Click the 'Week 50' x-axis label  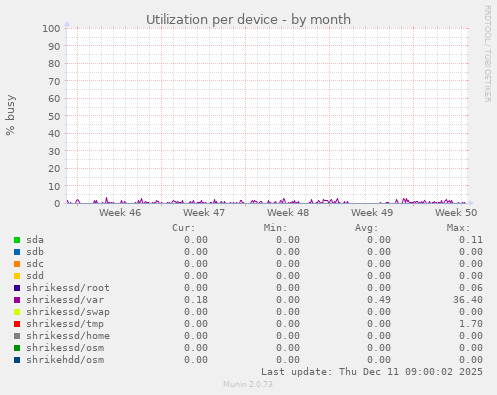tap(456, 212)
